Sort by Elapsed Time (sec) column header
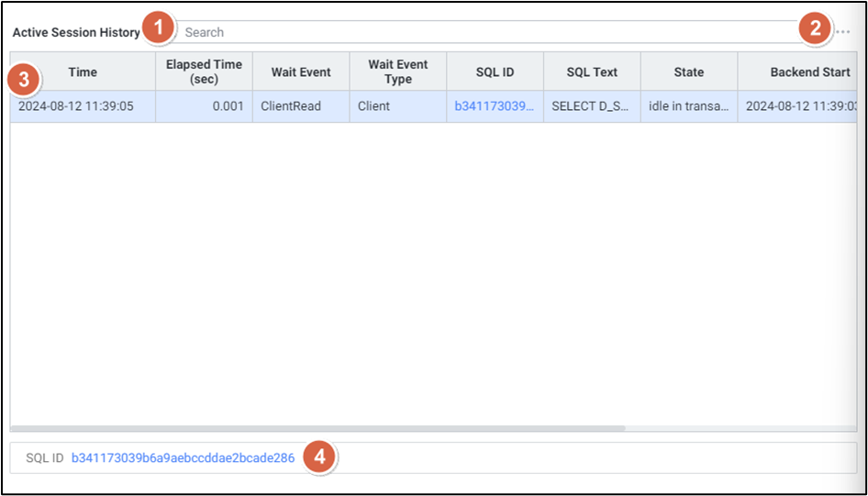The width and height of the screenshot is (868, 496). pos(204,72)
